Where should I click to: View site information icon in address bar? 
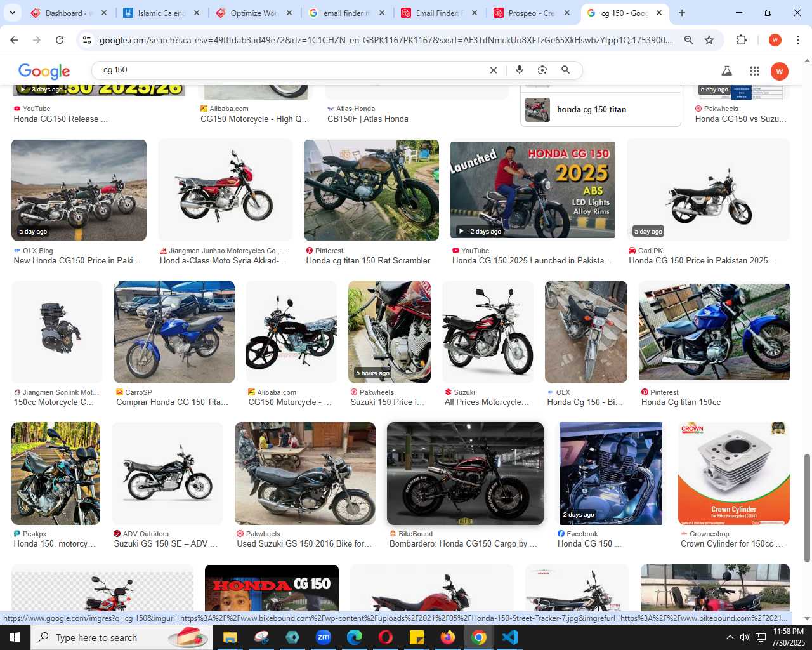coord(88,40)
